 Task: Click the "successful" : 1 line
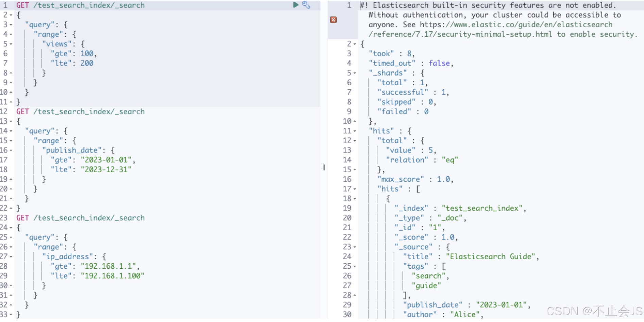tap(413, 92)
